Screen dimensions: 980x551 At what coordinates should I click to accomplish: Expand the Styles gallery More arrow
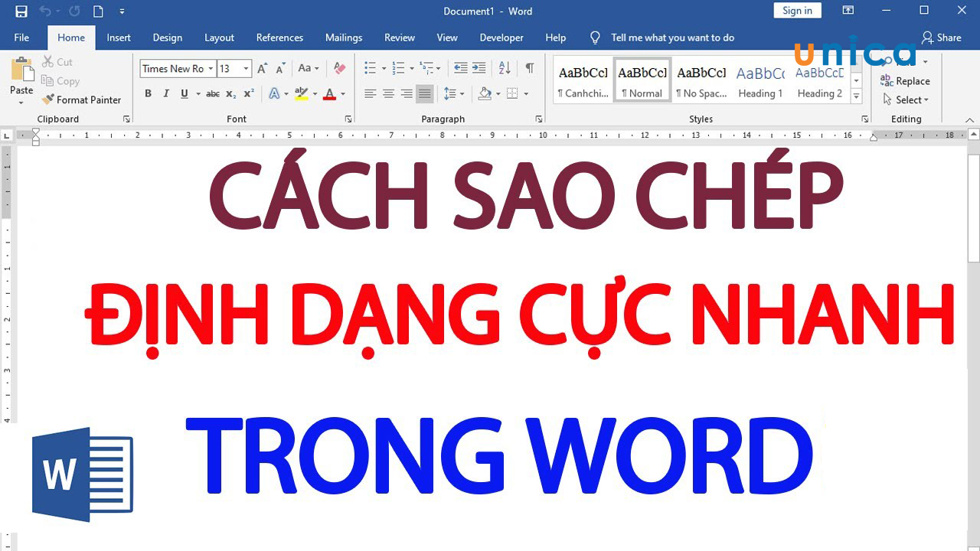pos(856,96)
